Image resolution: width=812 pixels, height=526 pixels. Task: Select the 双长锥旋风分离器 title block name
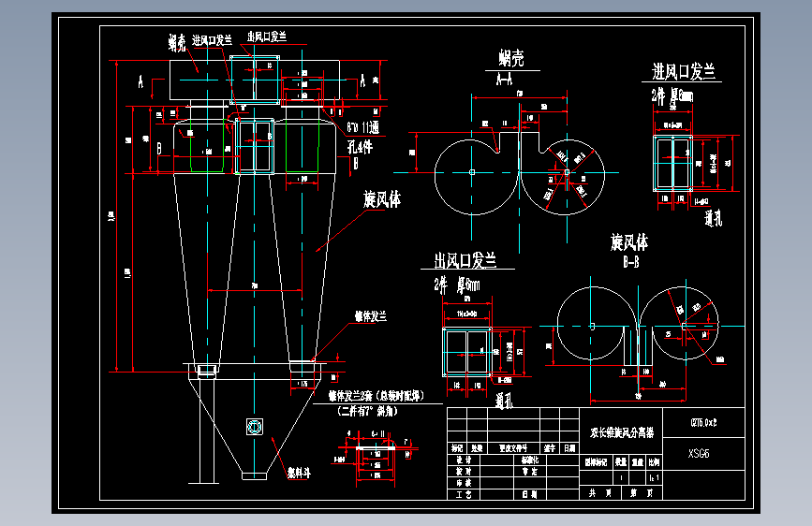pos(622,432)
